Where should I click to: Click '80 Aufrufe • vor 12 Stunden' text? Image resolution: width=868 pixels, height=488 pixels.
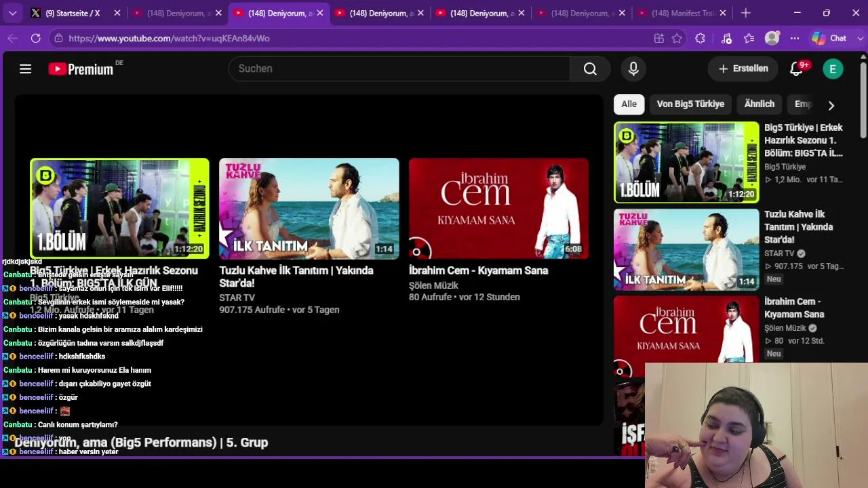(x=465, y=298)
